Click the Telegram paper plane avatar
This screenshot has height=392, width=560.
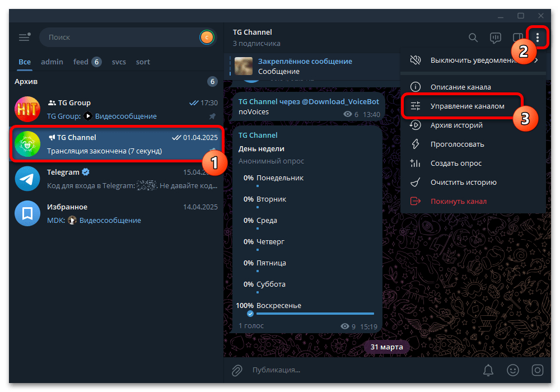[x=27, y=179]
